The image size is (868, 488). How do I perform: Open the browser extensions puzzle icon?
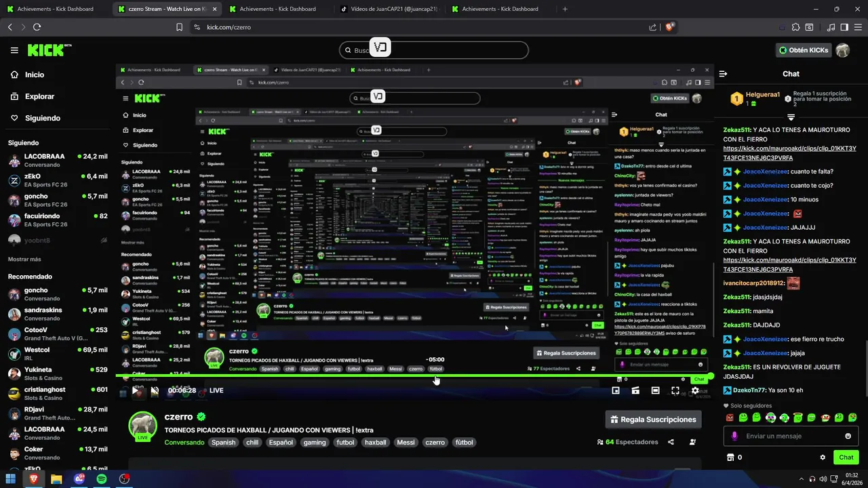pos(795,27)
